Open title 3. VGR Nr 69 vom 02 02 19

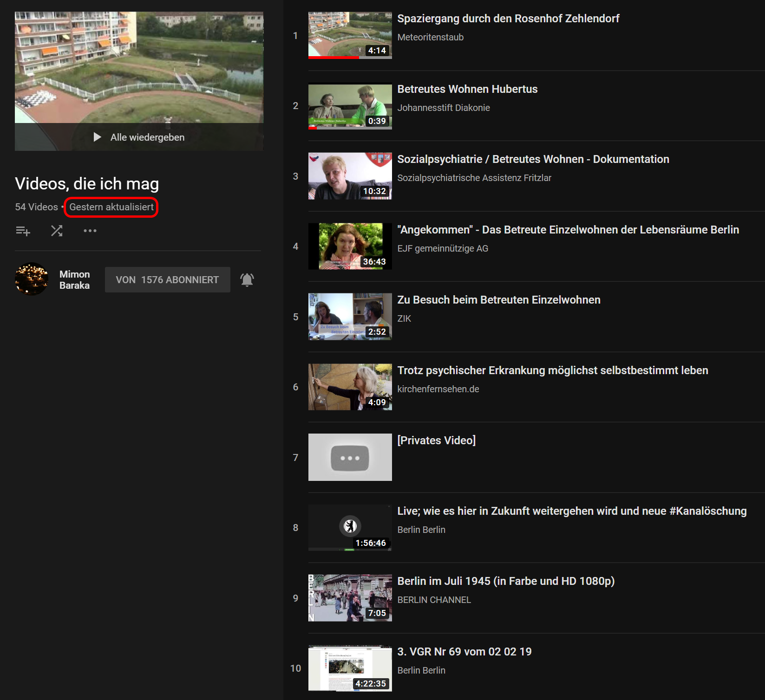[x=464, y=652]
